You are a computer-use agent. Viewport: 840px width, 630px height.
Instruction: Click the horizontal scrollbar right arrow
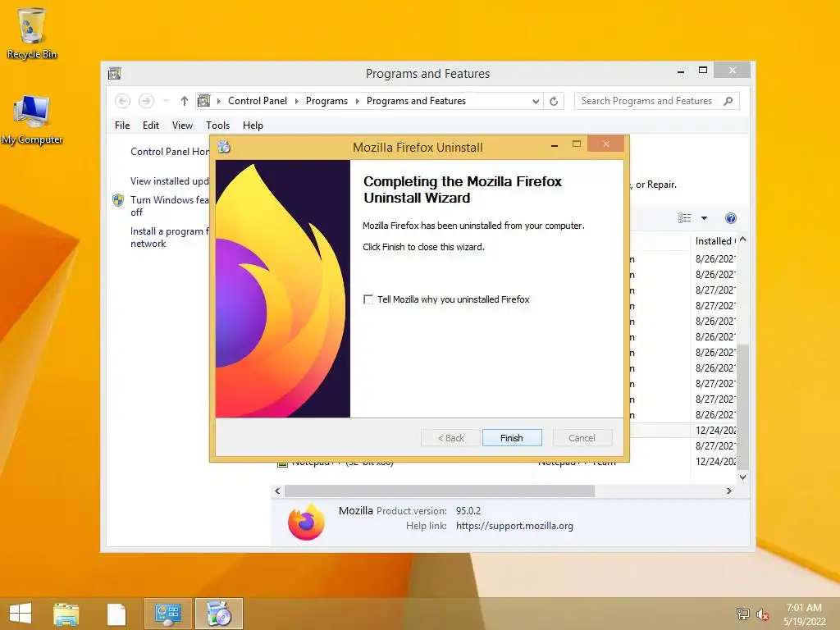(728, 491)
